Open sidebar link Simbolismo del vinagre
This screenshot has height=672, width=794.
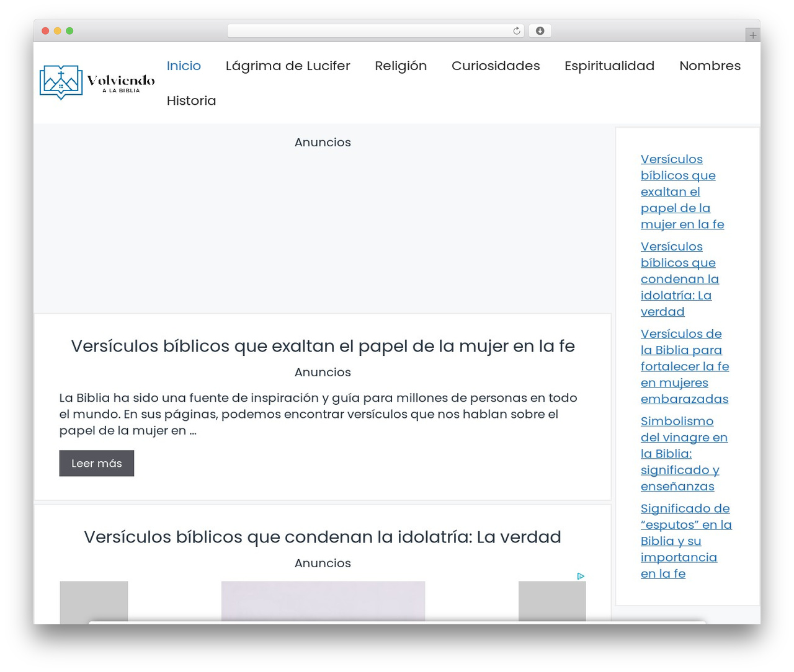pyautogui.click(x=684, y=454)
